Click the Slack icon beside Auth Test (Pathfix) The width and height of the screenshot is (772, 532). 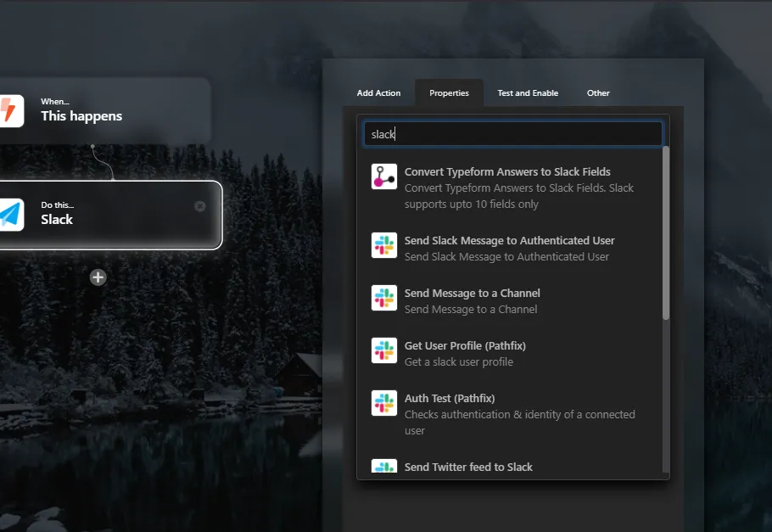click(384, 403)
